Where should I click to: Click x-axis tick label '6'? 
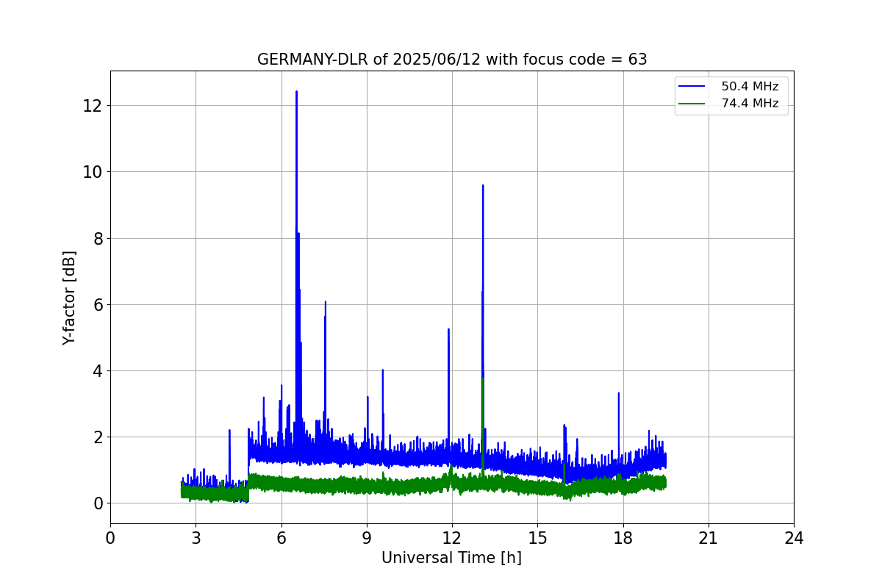[281, 538]
